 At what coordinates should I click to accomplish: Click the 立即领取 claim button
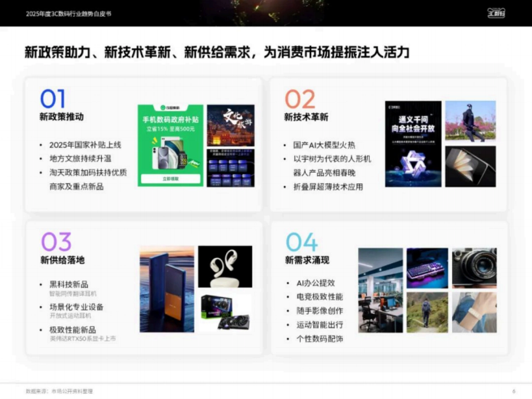coord(170,178)
